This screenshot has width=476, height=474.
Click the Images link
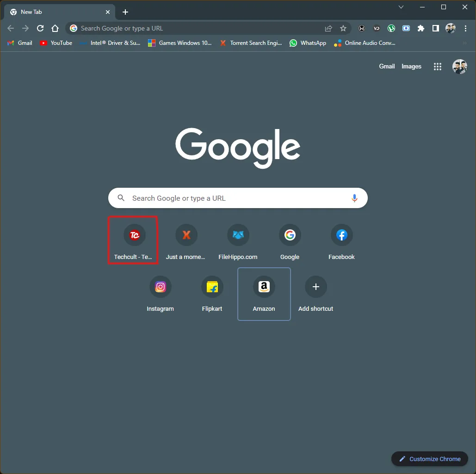click(411, 66)
